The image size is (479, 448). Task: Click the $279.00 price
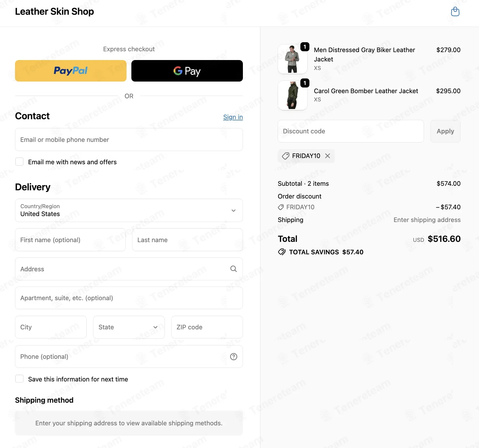(x=448, y=50)
